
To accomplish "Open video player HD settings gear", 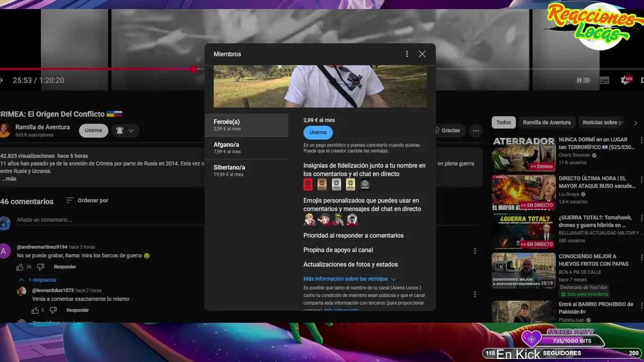I will pos(626,80).
